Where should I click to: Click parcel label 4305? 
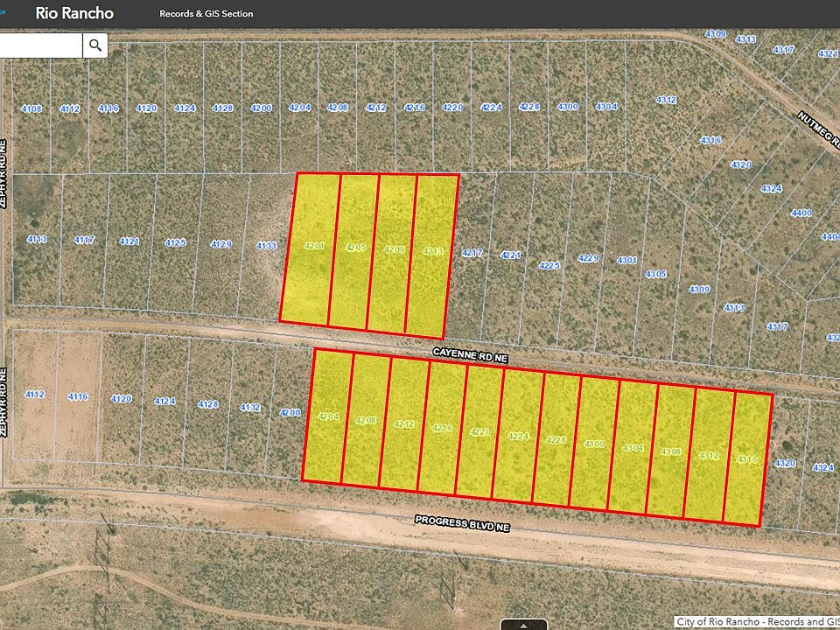coord(655,274)
